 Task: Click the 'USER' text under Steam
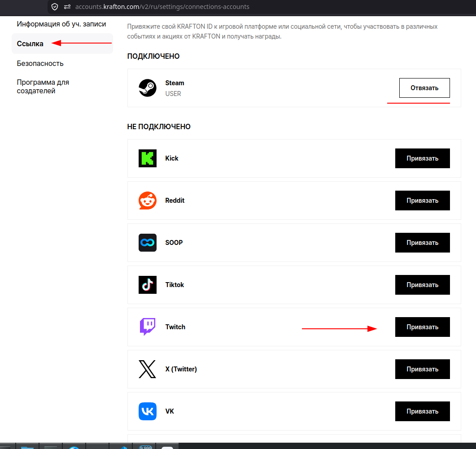pos(173,94)
